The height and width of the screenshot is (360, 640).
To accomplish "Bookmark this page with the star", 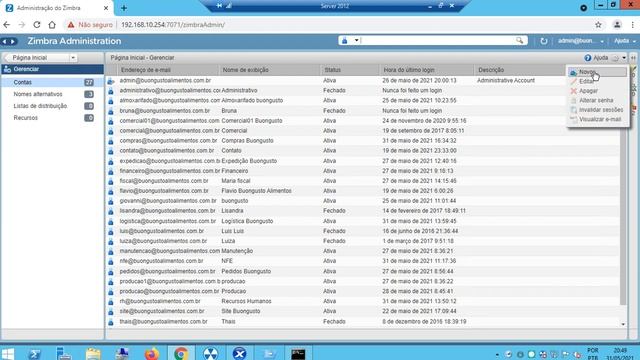I will tap(598, 24).
